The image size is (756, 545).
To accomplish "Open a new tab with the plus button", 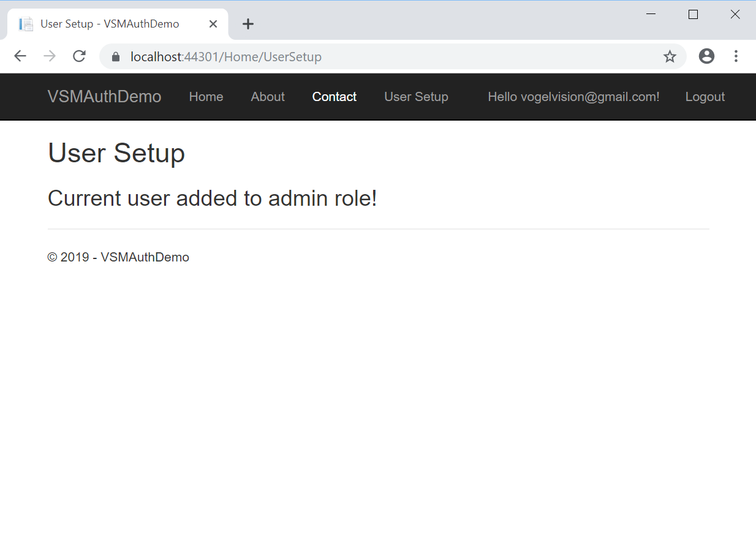I will click(x=248, y=24).
